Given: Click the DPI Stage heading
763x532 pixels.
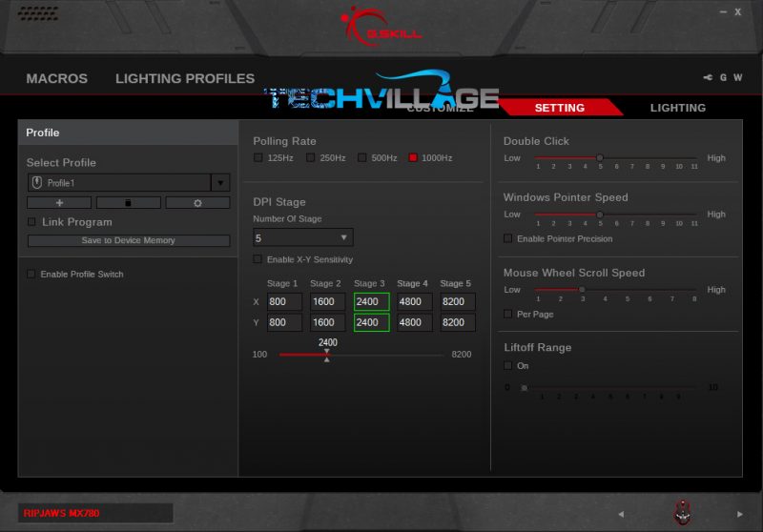Looking at the screenshot, I should [x=279, y=202].
